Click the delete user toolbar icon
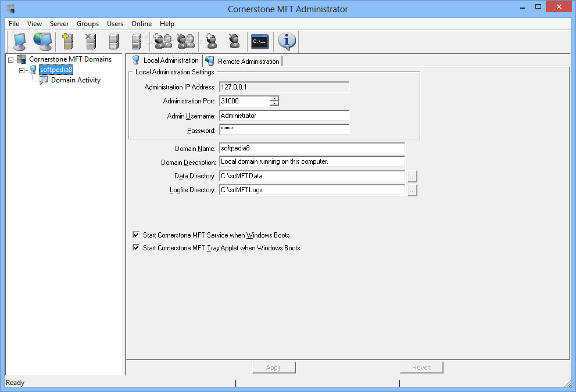Image resolution: width=576 pixels, height=392 pixels. click(234, 41)
